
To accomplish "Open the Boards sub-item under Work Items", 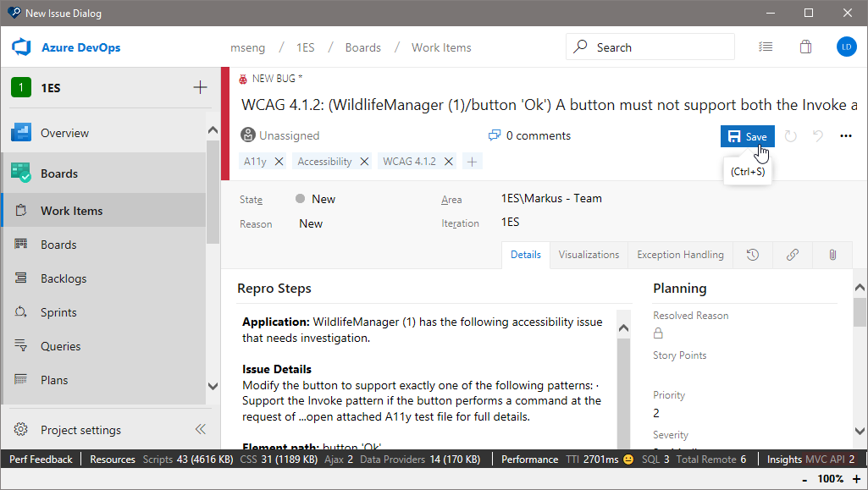I will click(x=105, y=245).
